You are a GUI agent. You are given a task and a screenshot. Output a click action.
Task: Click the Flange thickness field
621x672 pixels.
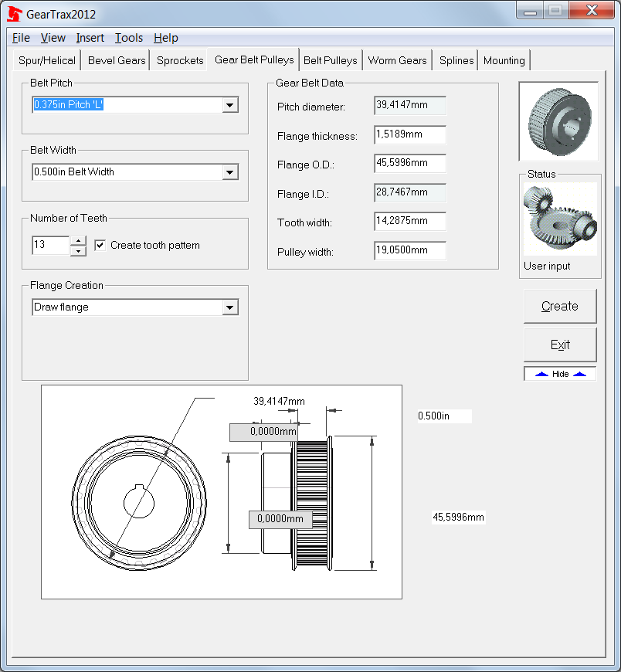[x=410, y=134]
